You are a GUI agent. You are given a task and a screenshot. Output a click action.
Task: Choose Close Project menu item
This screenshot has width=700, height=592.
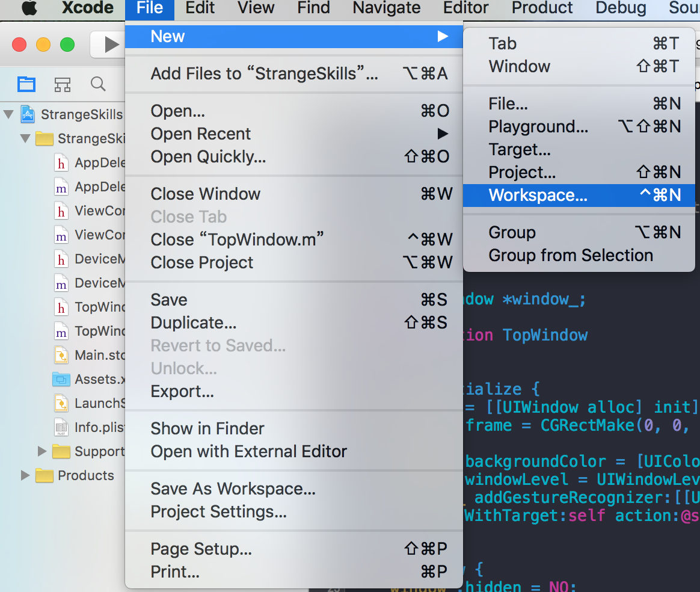click(293, 262)
